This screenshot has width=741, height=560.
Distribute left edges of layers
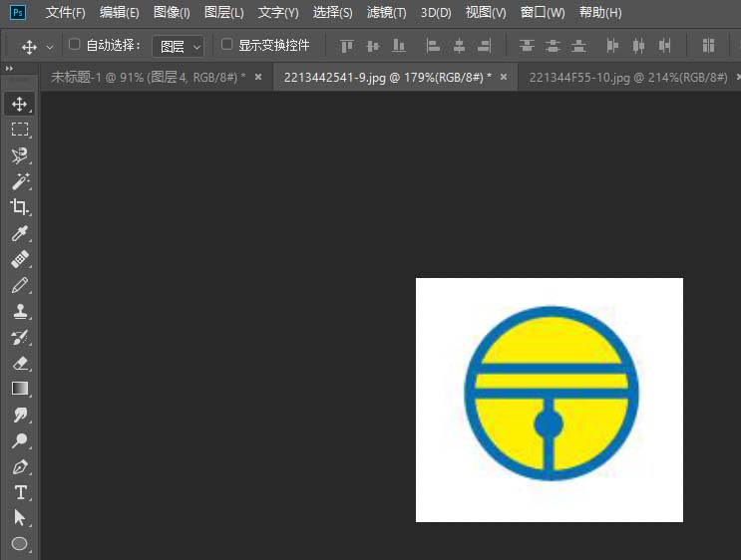point(612,46)
